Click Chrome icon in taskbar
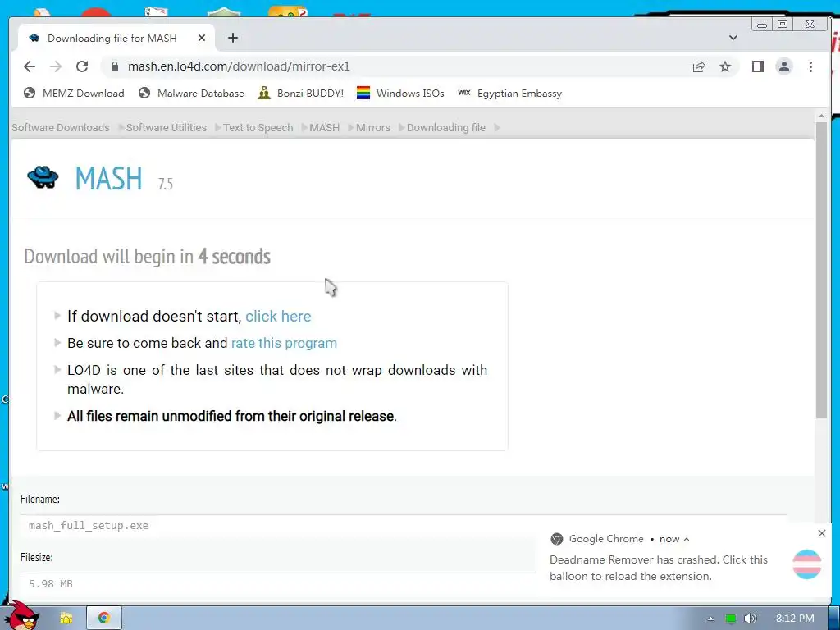The image size is (840, 630). 104,618
